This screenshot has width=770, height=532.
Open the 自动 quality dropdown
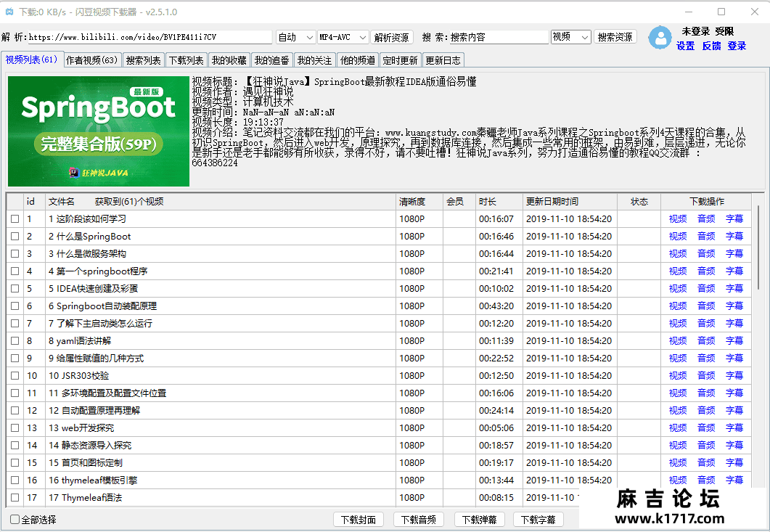pyautogui.click(x=295, y=37)
